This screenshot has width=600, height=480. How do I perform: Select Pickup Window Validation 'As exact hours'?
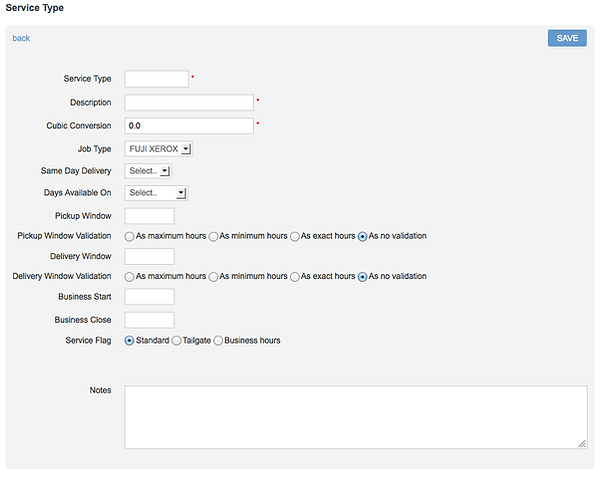pos(295,237)
